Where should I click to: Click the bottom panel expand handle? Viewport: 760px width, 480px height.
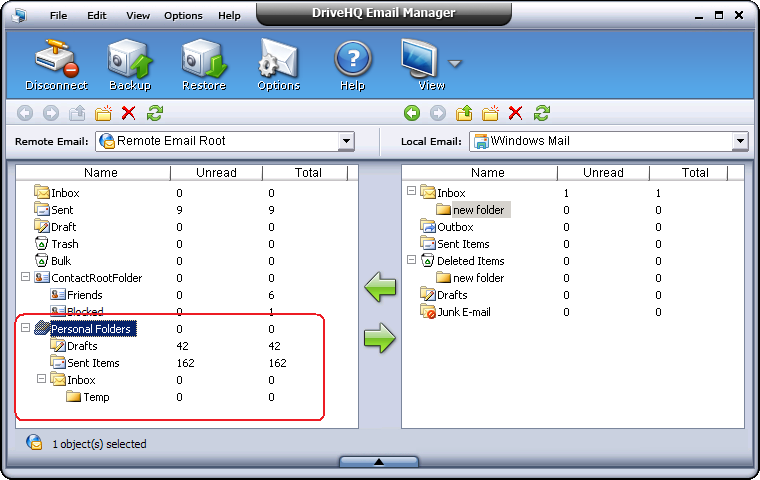point(379,462)
